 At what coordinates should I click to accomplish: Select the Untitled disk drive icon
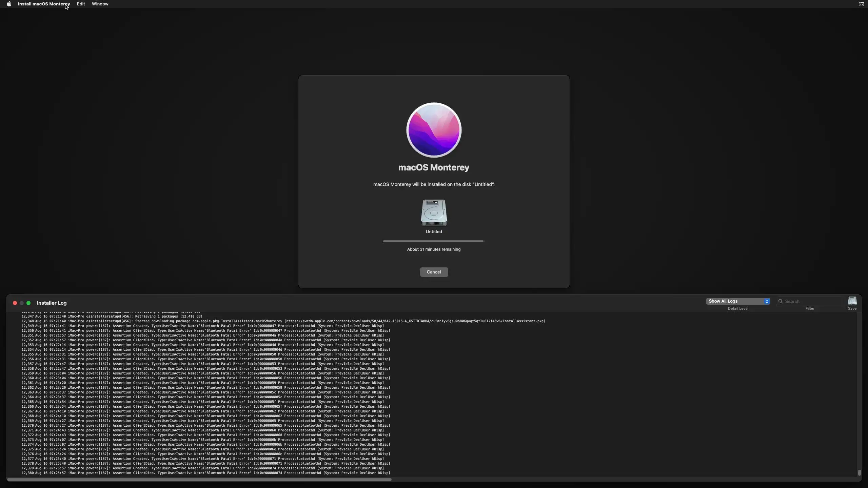pos(434,213)
